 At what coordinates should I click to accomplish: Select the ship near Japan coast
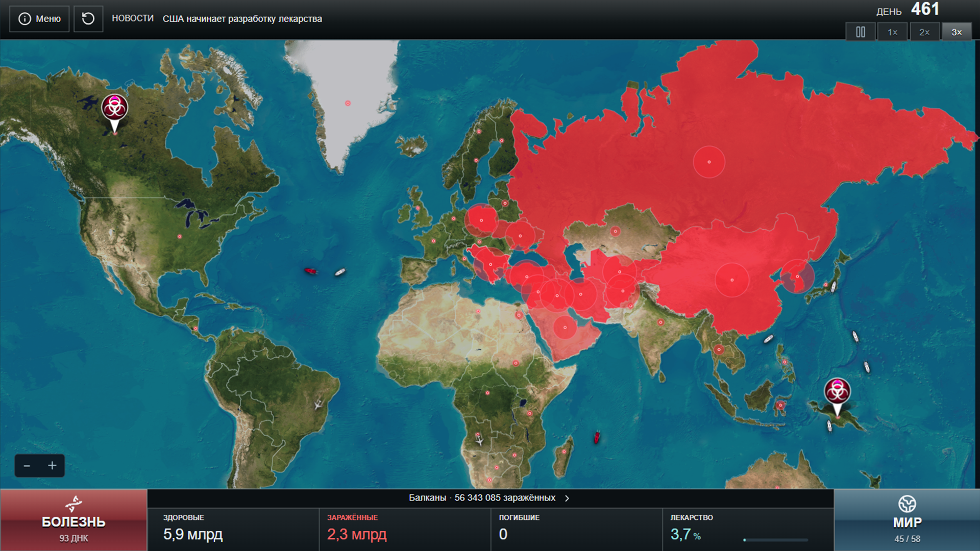click(833, 287)
